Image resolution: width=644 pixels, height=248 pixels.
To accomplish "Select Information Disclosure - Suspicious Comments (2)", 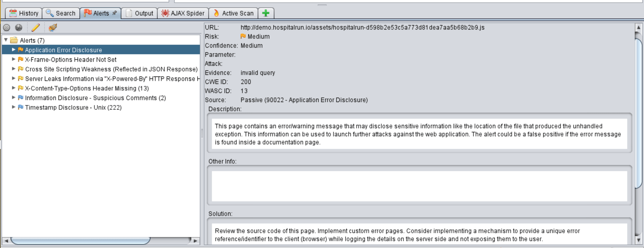I will [96, 98].
